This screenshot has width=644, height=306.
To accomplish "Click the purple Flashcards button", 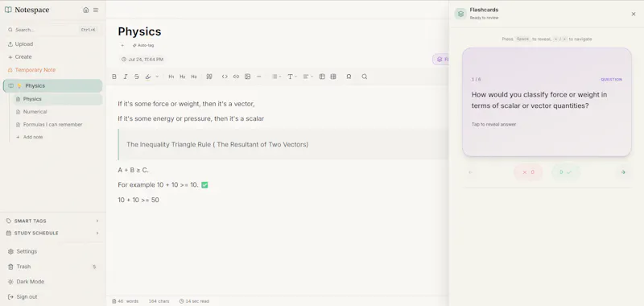I will click(x=440, y=60).
